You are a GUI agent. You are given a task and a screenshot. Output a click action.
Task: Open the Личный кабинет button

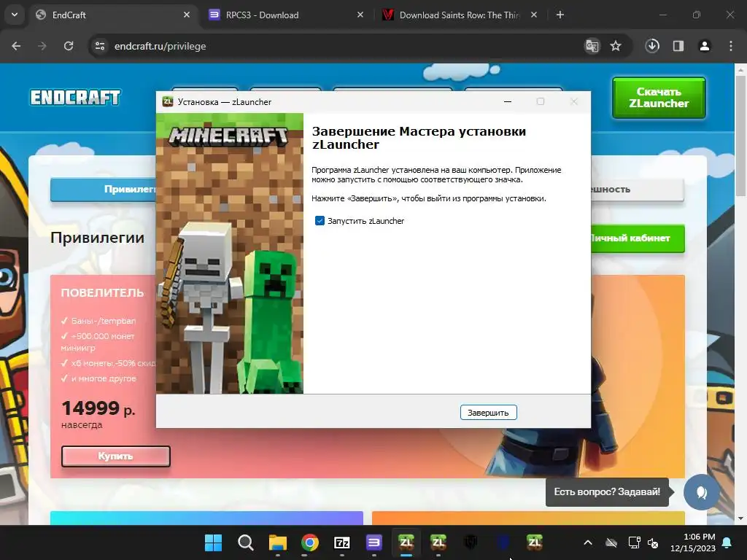(x=638, y=238)
